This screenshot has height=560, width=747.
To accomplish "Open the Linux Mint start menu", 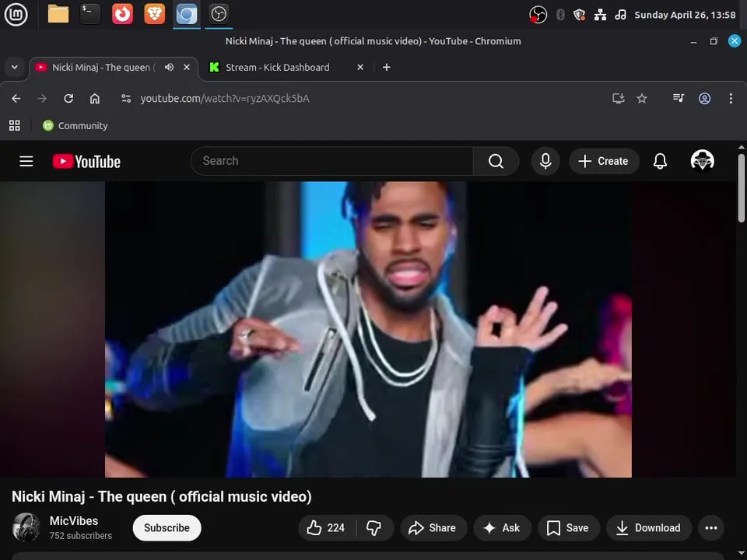I will pos(16,14).
